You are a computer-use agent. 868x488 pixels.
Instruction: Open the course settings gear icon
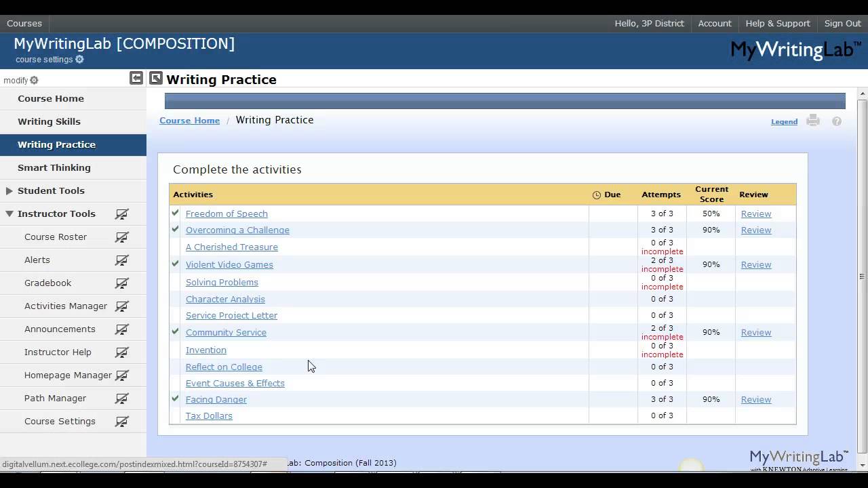79,60
